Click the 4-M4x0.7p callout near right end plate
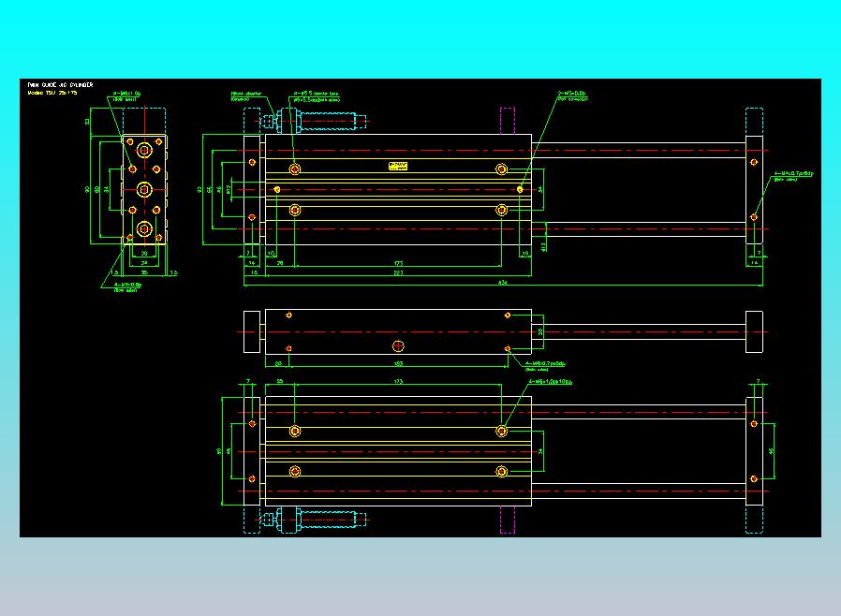841x616 pixels. [x=793, y=176]
